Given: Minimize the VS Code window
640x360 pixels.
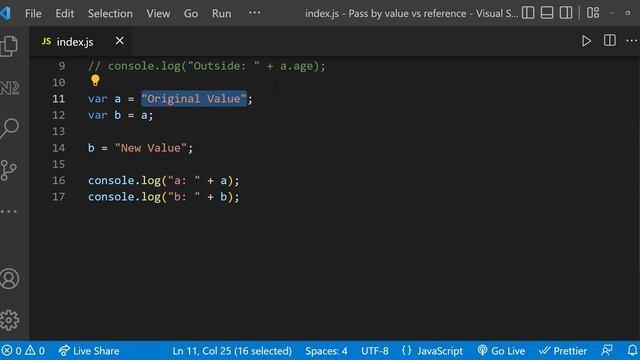Looking at the screenshot, I should [612, 13].
